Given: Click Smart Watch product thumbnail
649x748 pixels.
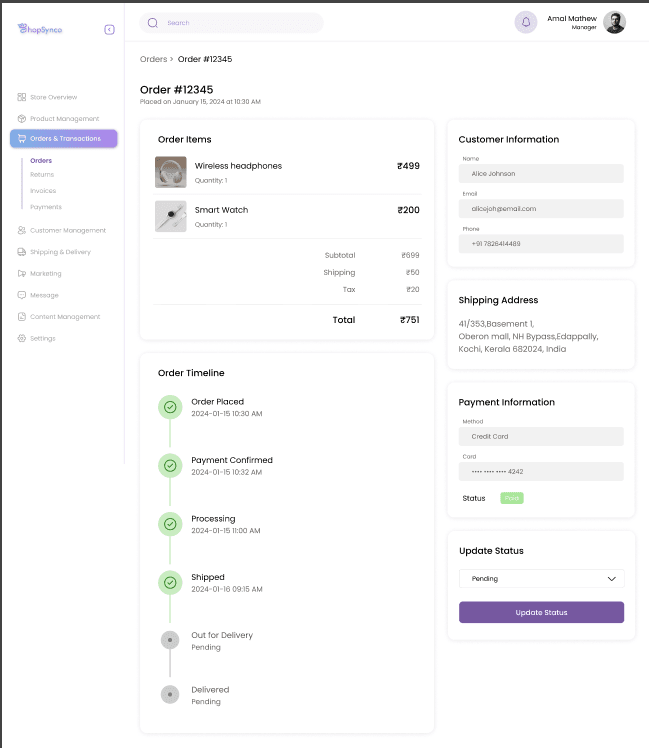Looking at the screenshot, I should (170, 216).
